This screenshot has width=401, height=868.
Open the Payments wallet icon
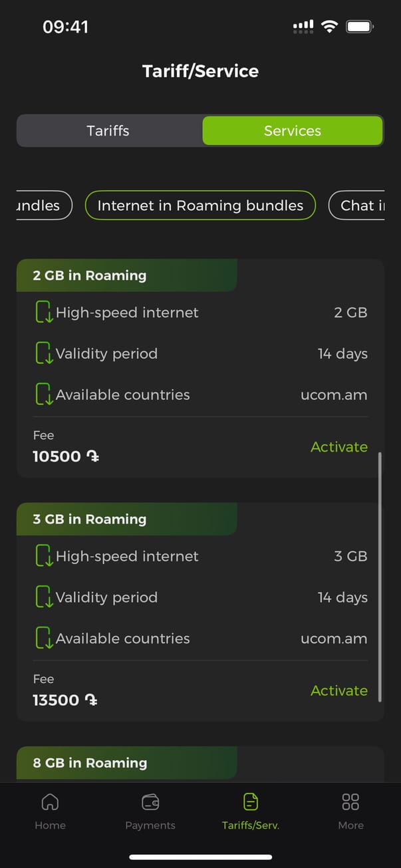(x=150, y=801)
